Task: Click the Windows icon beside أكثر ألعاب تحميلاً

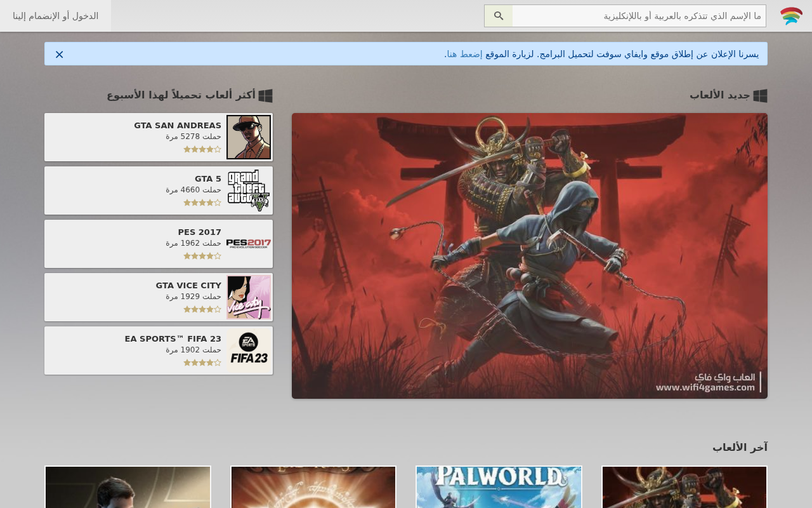Action: pyautogui.click(x=265, y=95)
